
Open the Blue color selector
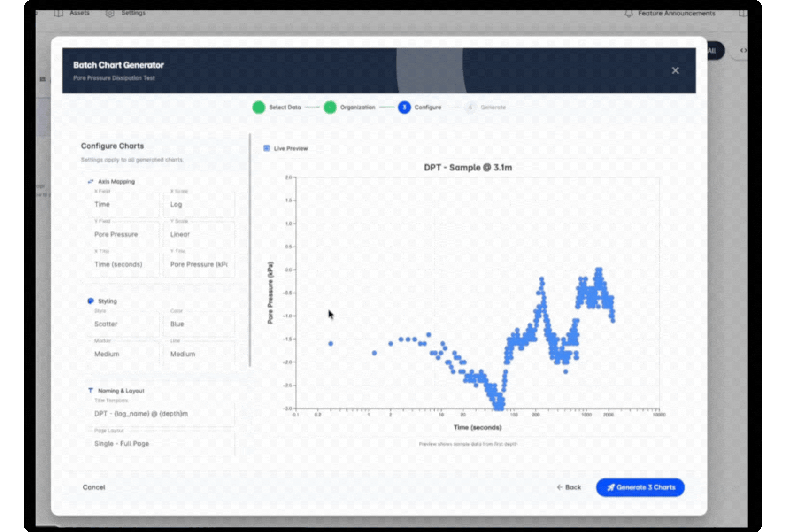click(x=199, y=324)
